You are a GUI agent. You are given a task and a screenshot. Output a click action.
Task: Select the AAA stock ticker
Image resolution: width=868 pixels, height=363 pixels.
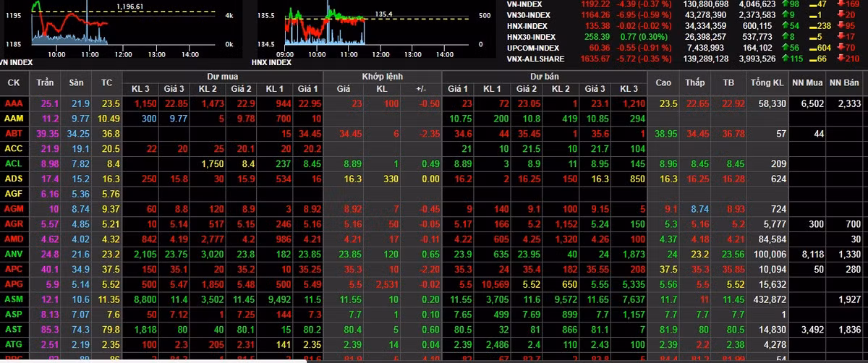(x=13, y=103)
